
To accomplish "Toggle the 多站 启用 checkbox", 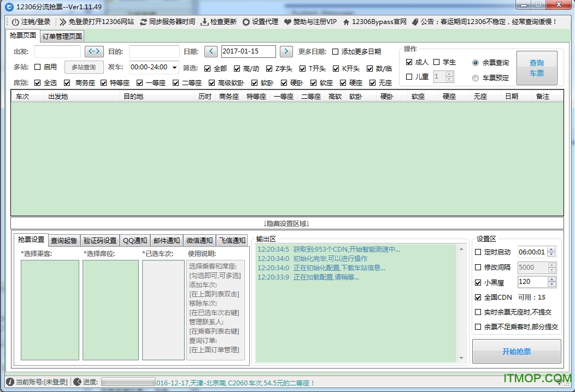I will tap(37, 67).
